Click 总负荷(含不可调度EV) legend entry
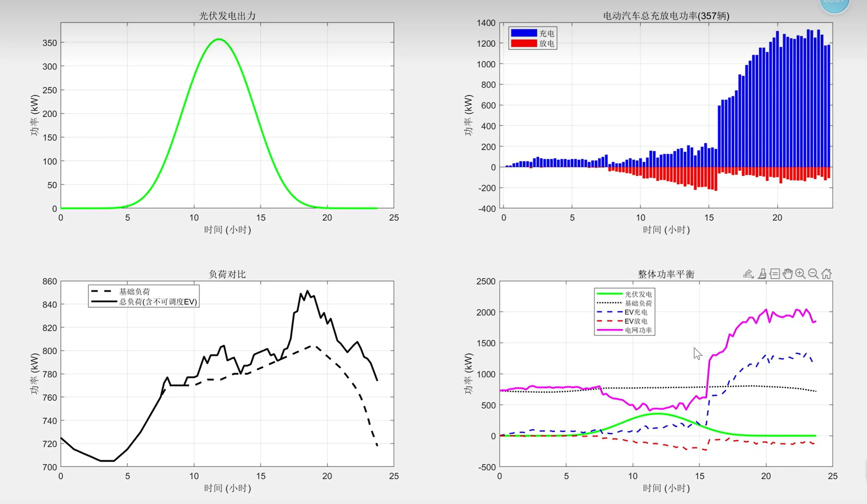The width and height of the screenshot is (867, 504). tap(158, 302)
